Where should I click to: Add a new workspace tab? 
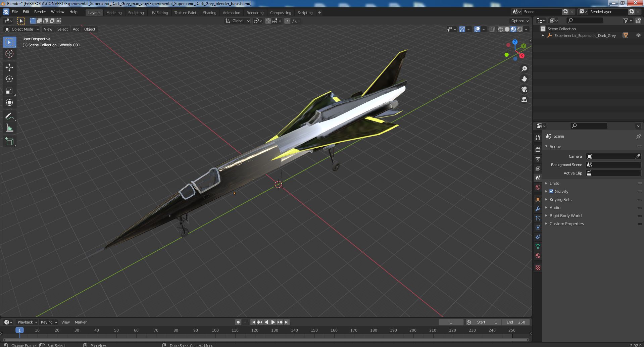pos(319,13)
